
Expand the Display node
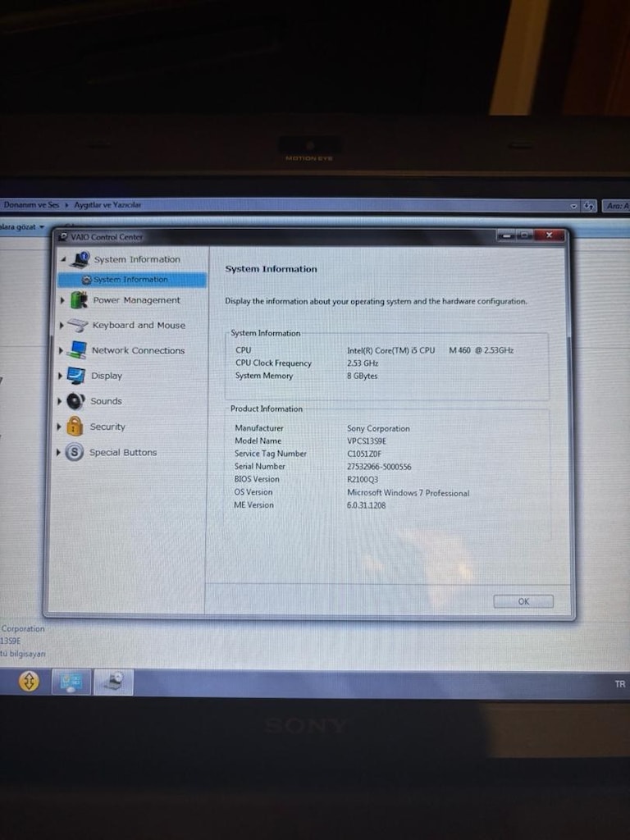(60, 376)
